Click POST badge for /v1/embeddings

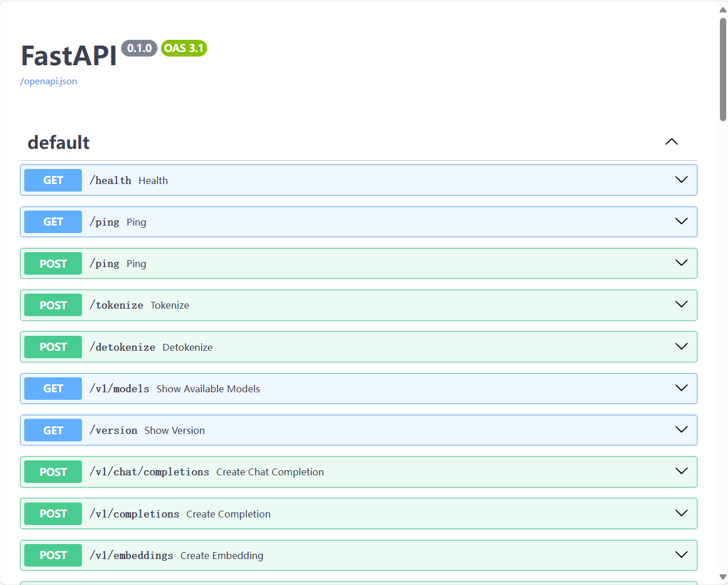coord(53,555)
